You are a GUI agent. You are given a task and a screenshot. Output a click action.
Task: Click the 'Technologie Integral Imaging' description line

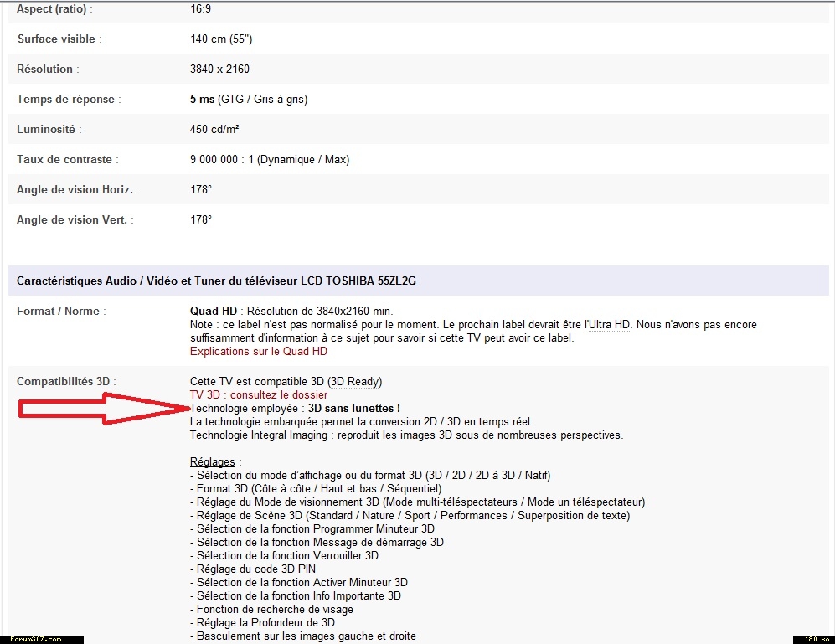click(405, 435)
